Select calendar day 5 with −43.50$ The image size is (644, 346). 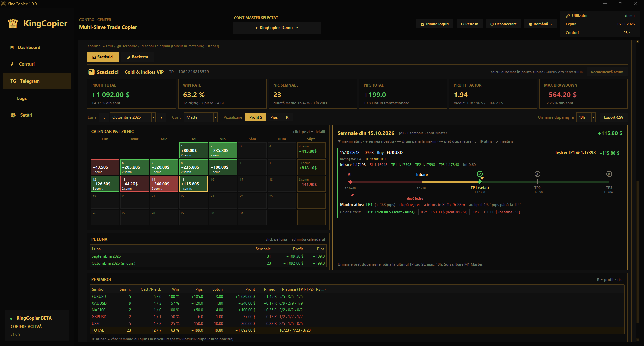105,167
